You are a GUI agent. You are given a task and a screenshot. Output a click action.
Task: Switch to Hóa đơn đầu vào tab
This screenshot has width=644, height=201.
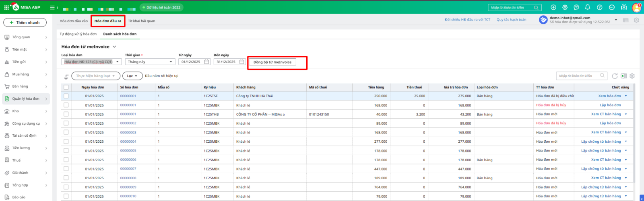click(74, 21)
